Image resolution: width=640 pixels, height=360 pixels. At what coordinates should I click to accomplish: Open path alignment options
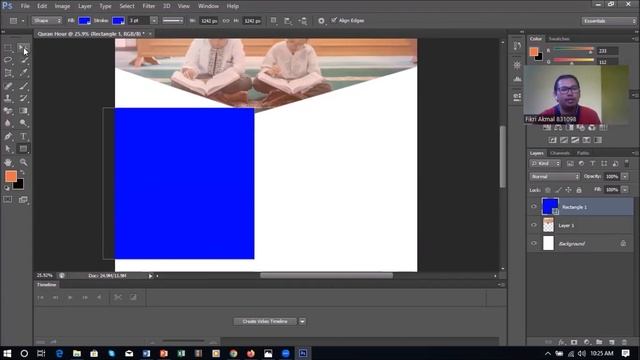click(x=288, y=20)
